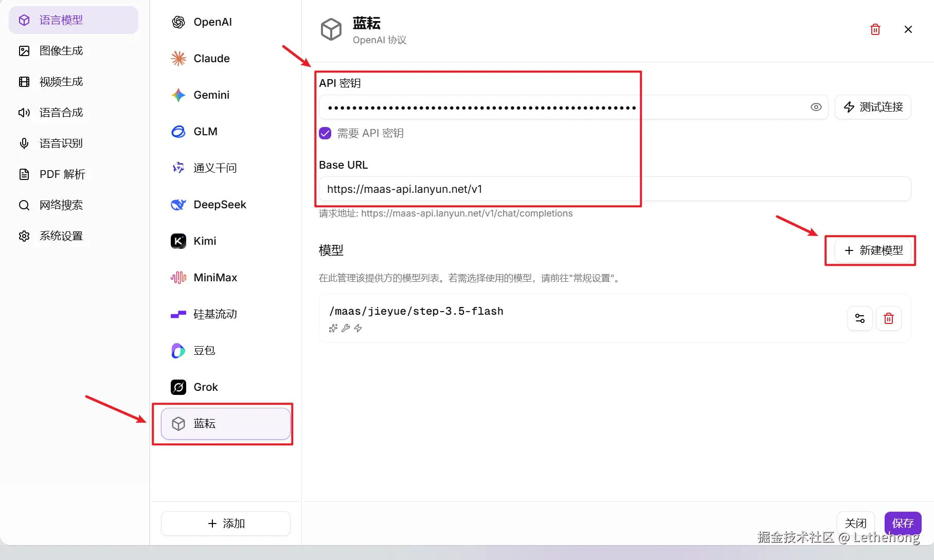Click the Grok logo icon
The width and height of the screenshot is (934, 560).
[178, 387]
